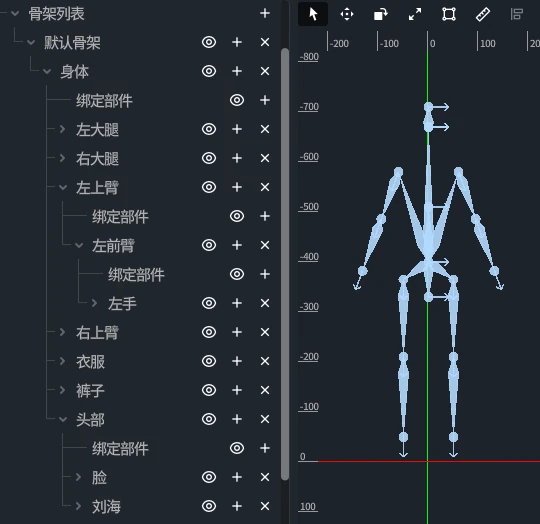Delete the 默认骨架 skeleton

(264, 42)
